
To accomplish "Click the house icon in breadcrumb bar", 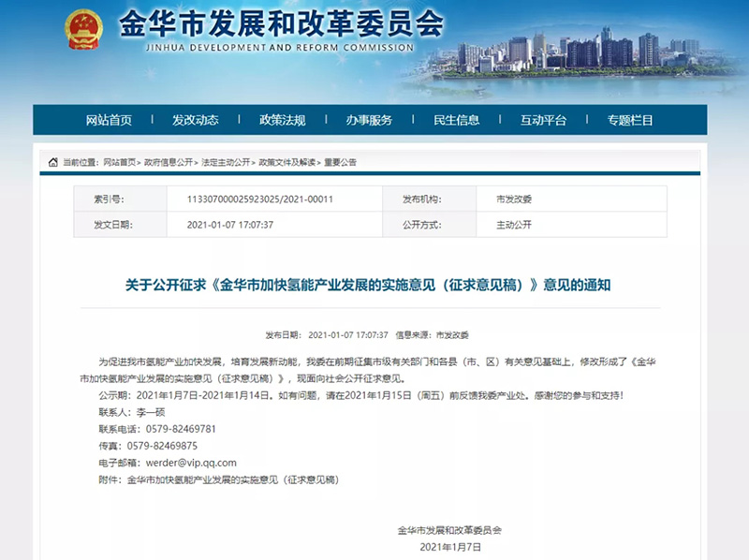I will 53,162.
